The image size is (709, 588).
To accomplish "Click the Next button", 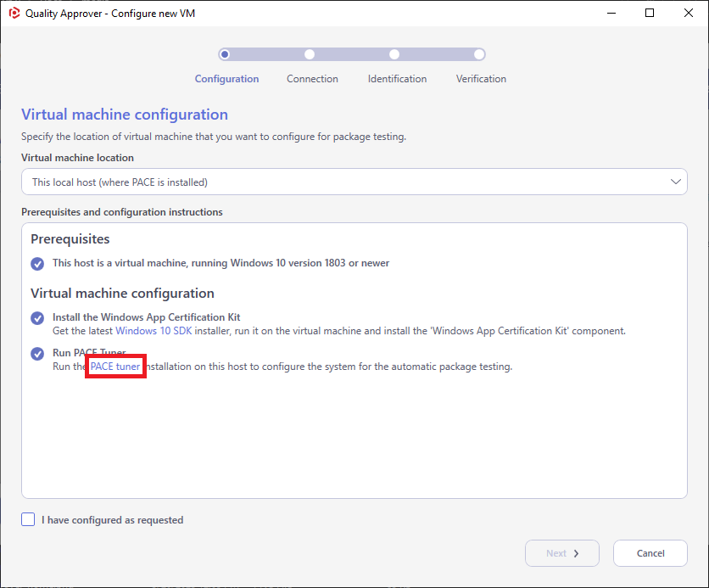I will point(562,552).
